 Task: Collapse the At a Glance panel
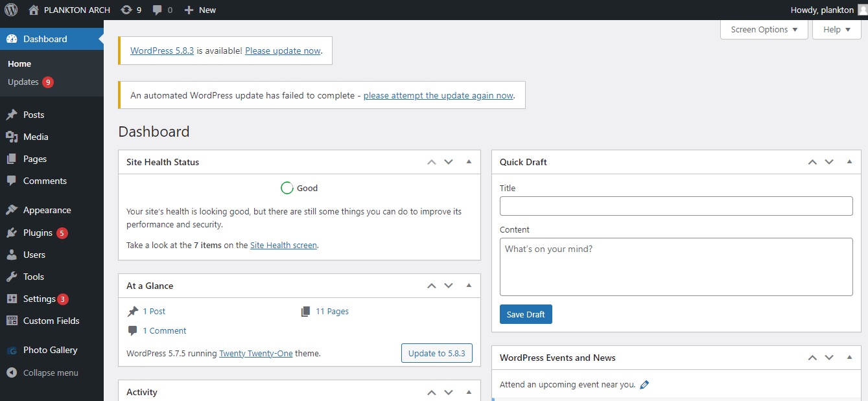coord(469,286)
